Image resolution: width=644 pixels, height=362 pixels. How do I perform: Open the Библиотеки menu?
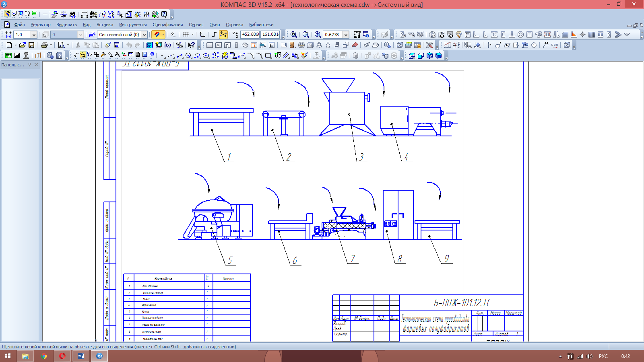click(x=261, y=25)
